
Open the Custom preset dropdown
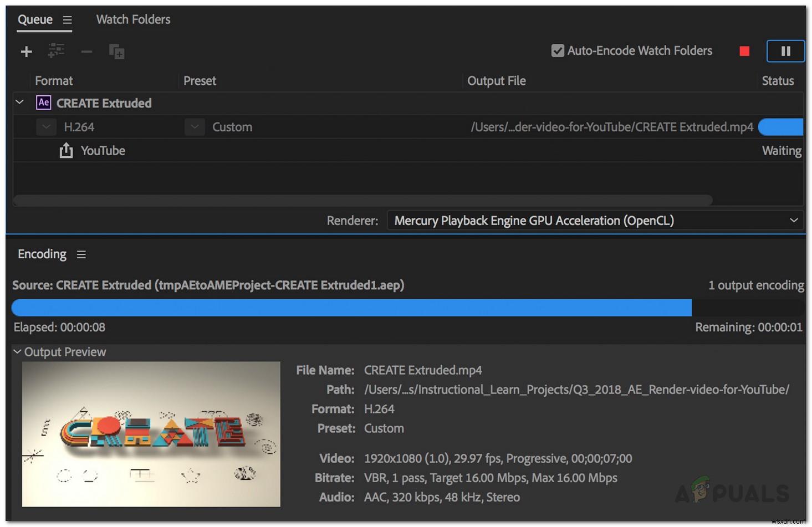tap(195, 127)
